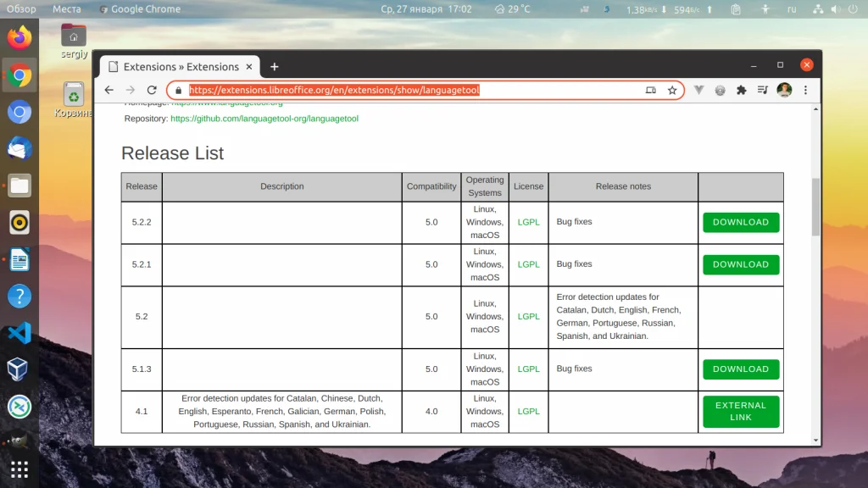Click the LGPL license link for release 5.2

[528, 316]
